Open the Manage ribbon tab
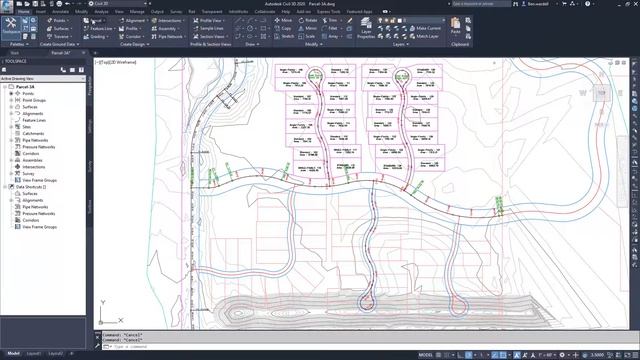This screenshot has width=640, height=360. [137, 12]
